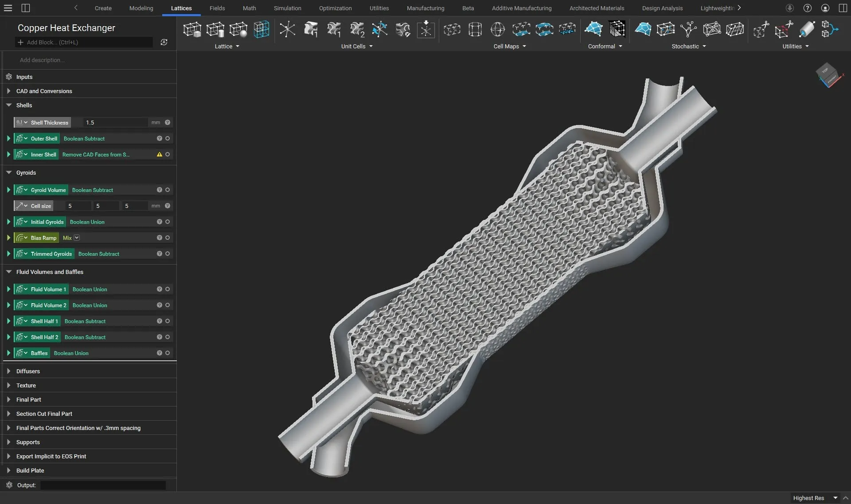Screen dimensions: 851x504
Task: Collapse the Gyroids section
Action: click(8, 173)
